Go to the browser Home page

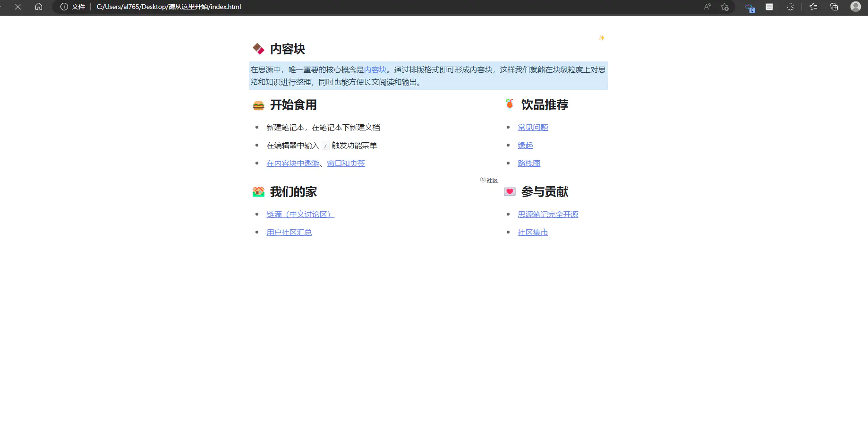pos(39,7)
